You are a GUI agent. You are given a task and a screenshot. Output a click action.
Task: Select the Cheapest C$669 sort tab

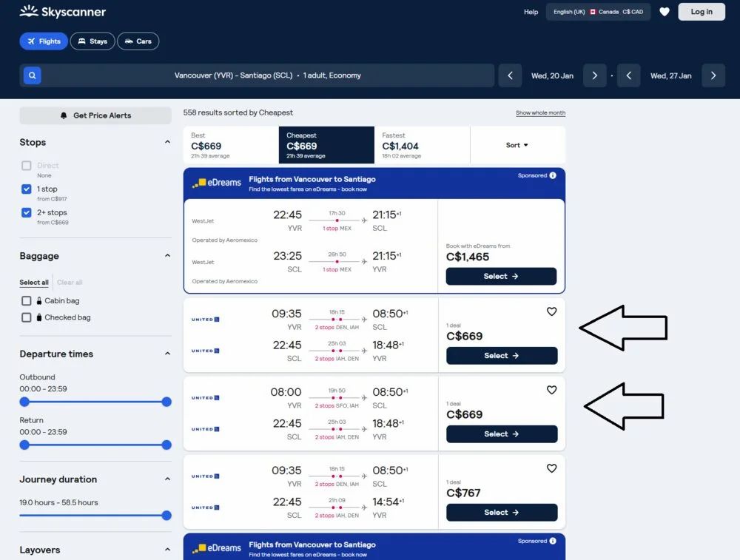pyautogui.click(x=326, y=145)
